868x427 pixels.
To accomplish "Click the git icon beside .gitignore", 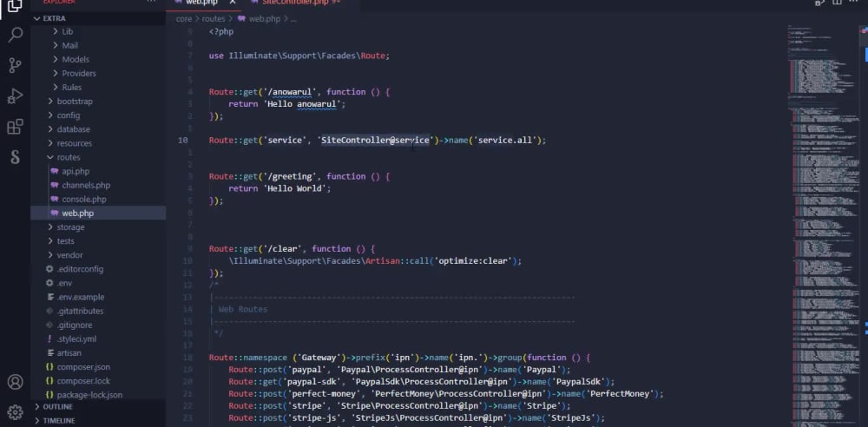I will tap(49, 325).
